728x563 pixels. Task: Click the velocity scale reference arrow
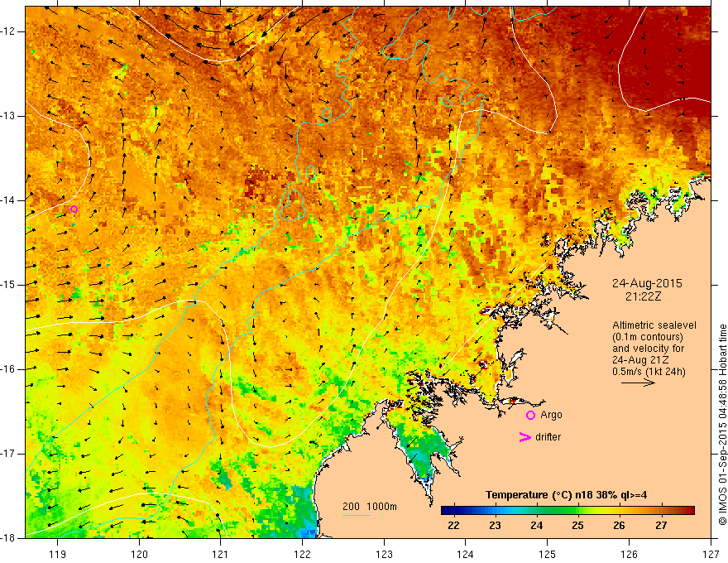tap(638, 383)
